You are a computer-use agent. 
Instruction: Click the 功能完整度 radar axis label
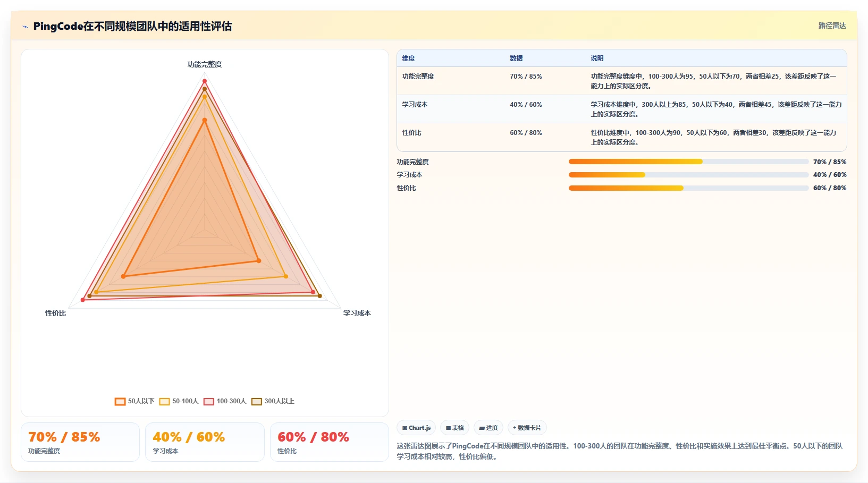[x=205, y=64]
